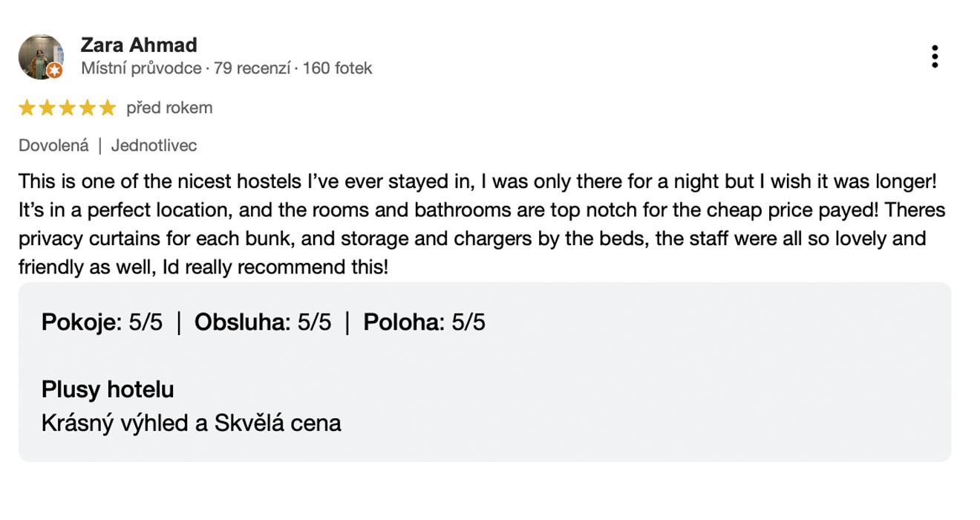Screen dimensions: 980x520
Task: Click the fourth yellow rating star
Action: (88, 108)
